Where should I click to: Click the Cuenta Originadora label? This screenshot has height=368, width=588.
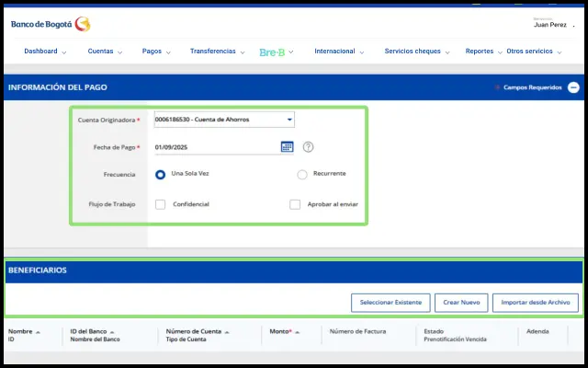[107, 121]
